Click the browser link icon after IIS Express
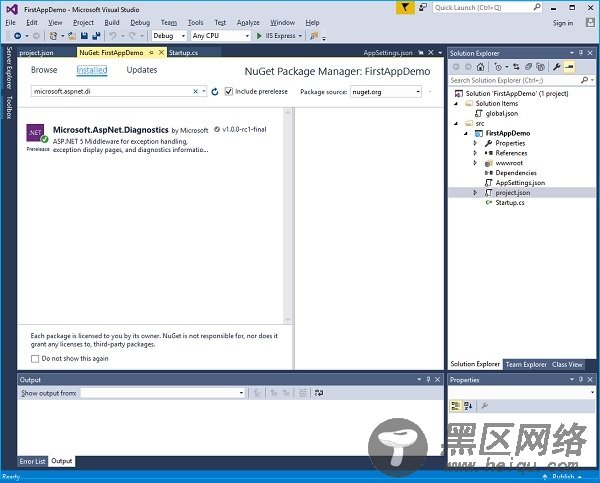Screen dimensions: 600x483 (x=314, y=36)
